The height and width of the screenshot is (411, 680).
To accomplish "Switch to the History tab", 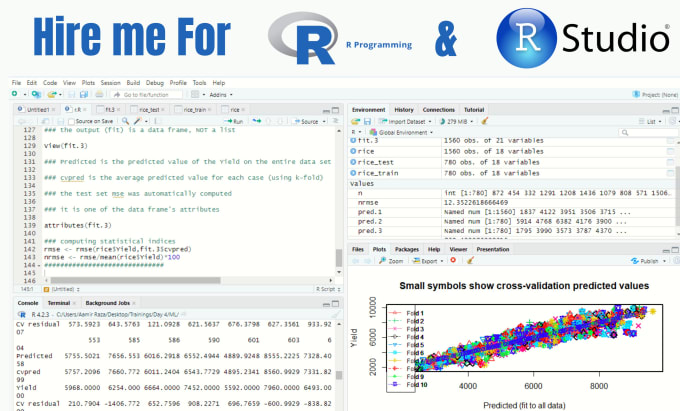I will [404, 110].
